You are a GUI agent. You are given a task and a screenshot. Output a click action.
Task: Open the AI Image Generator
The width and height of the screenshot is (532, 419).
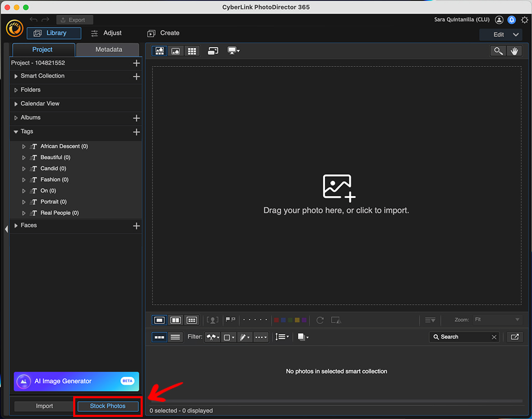(76, 381)
